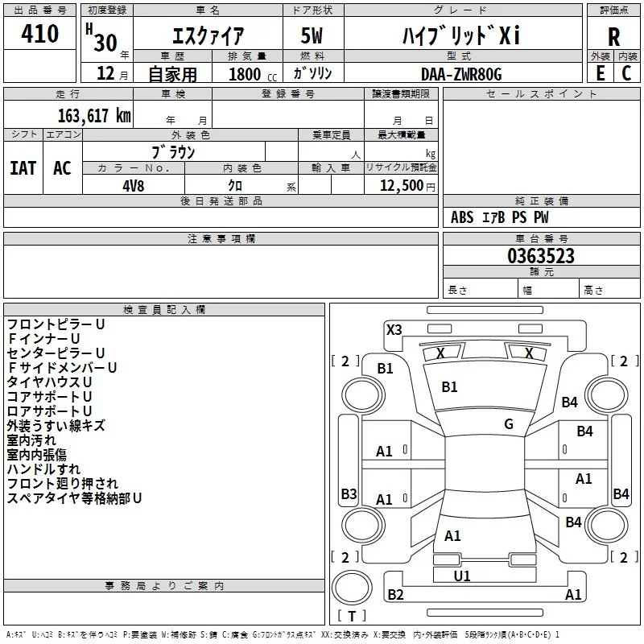Click the lot number 410
644x644 pixels.
pos(40,34)
